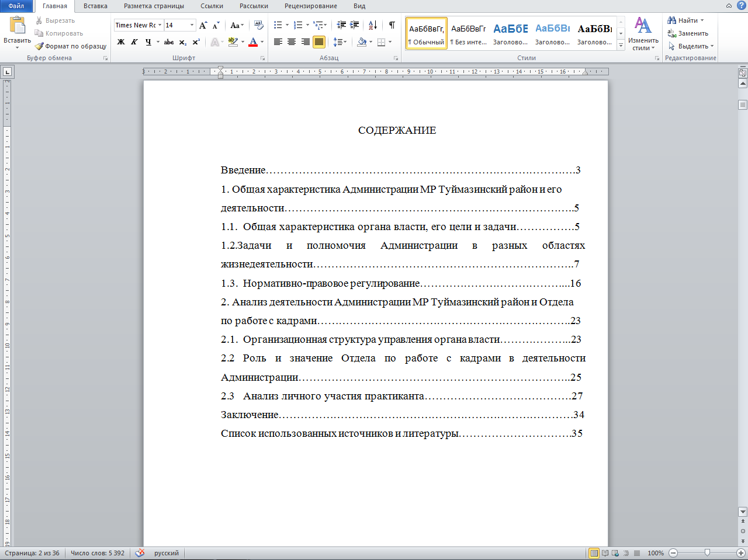Apply strikethrough formatting to text

pyautogui.click(x=169, y=42)
